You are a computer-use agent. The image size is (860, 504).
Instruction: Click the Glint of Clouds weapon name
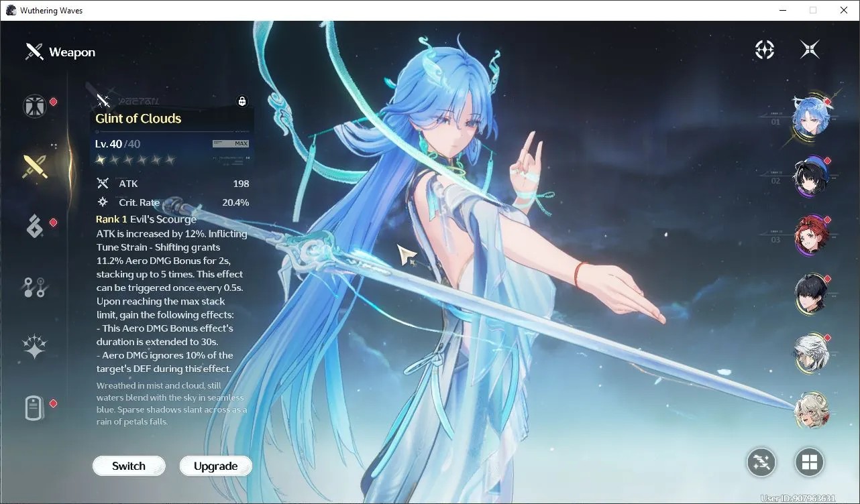click(138, 119)
